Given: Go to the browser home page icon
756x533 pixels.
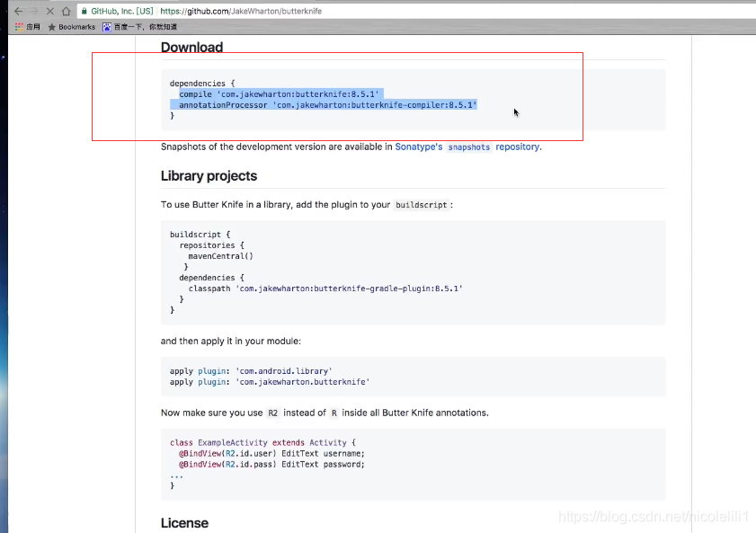Looking at the screenshot, I should pos(66,11).
